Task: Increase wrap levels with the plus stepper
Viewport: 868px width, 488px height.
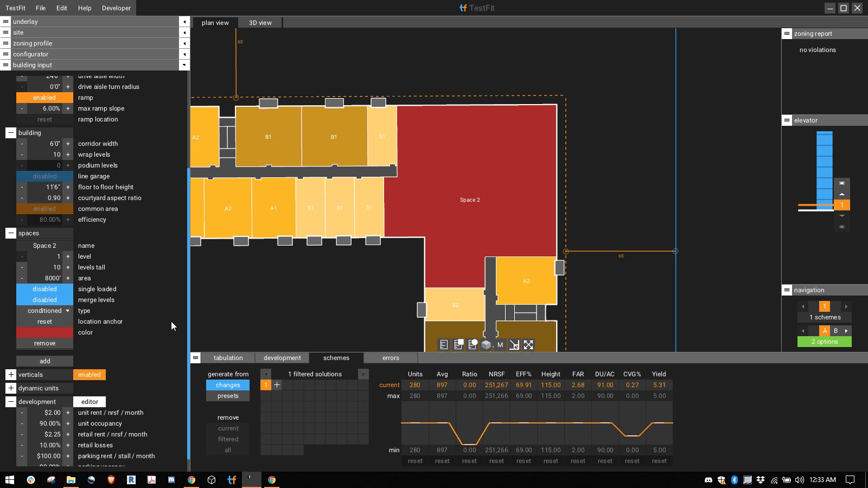Action: [68, 155]
